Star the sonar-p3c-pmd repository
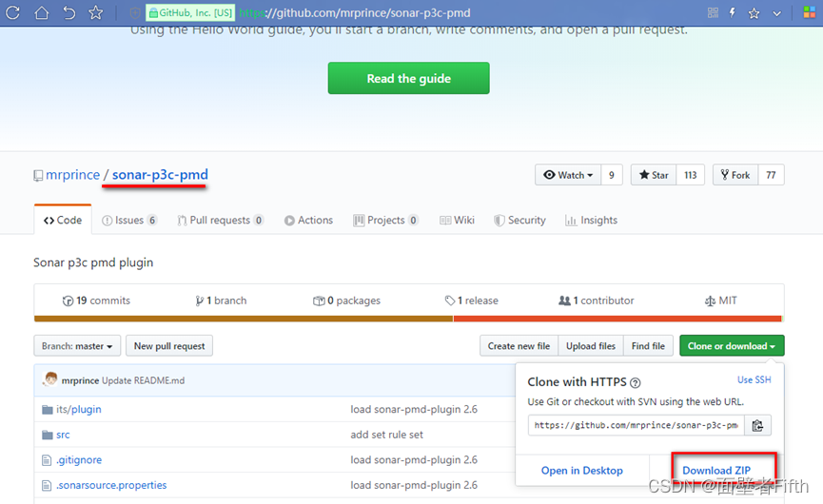 point(654,175)
